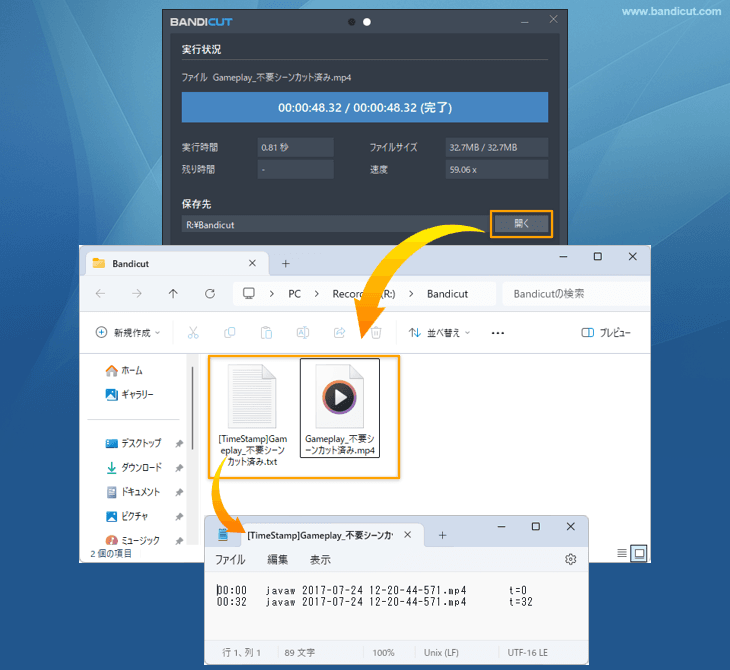
Task: Select the Gameplay_不要シーンカット済み.mp4 file
Action: point(340,408)
